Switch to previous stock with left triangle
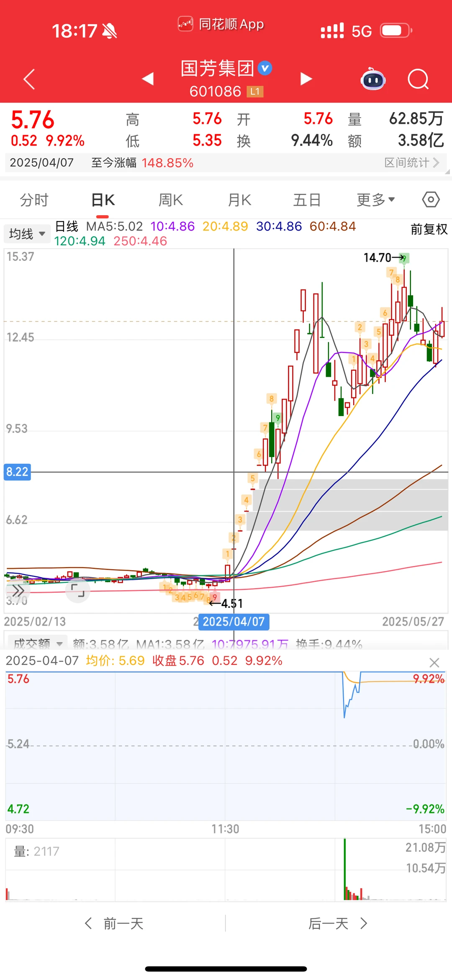Screen dimensions: 452x980 coord(148,78)
